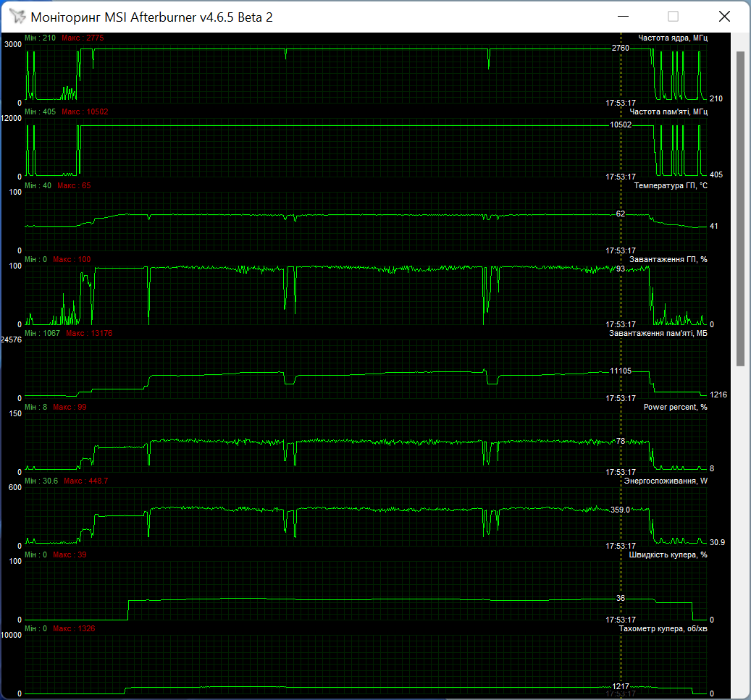Click current core clock value 210
This screenshot has height=700, width=751.
coord(716,98)
